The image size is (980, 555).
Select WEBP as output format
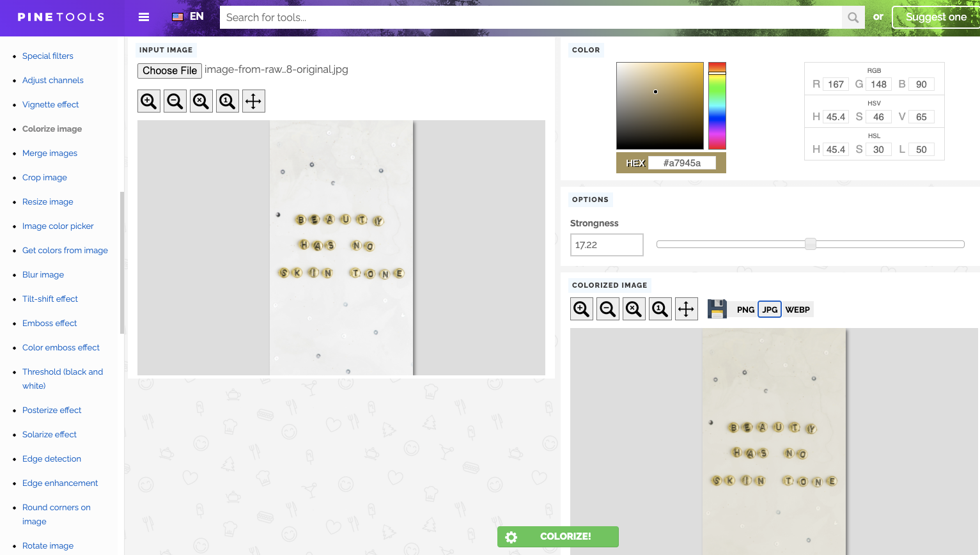(798, 309)
